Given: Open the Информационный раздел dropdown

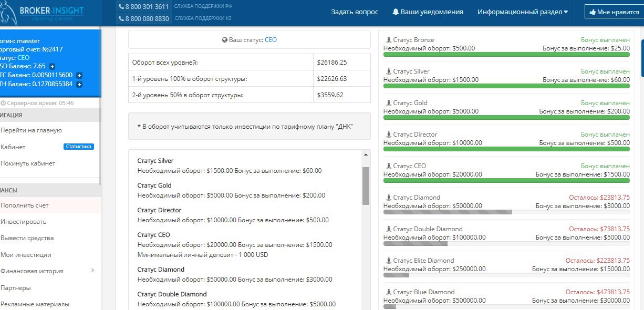Looking at the screenshot, I should (523, 12).
